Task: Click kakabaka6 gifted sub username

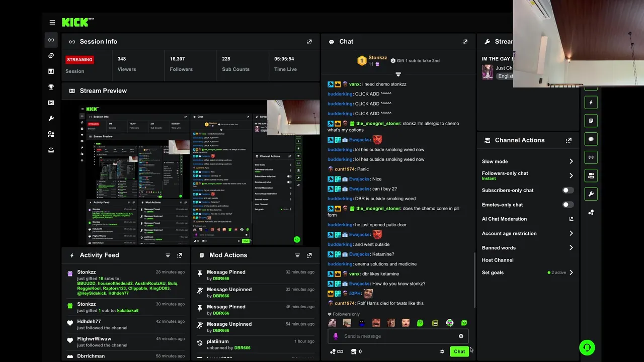Action: tap(128, 311)
